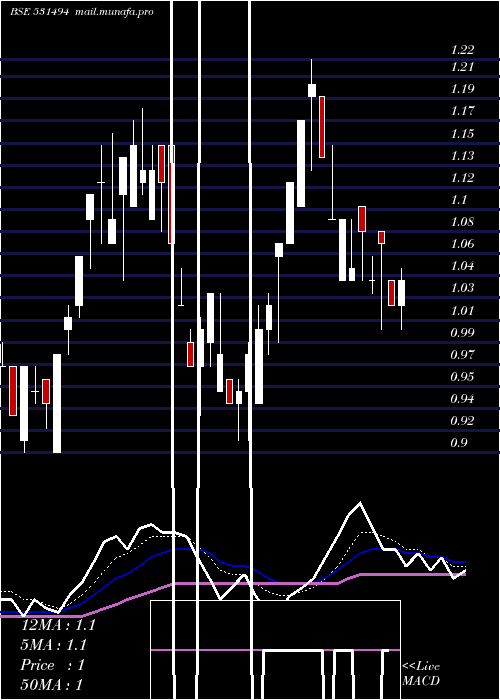Pick the 1.12 price axis label

[462, 178]
